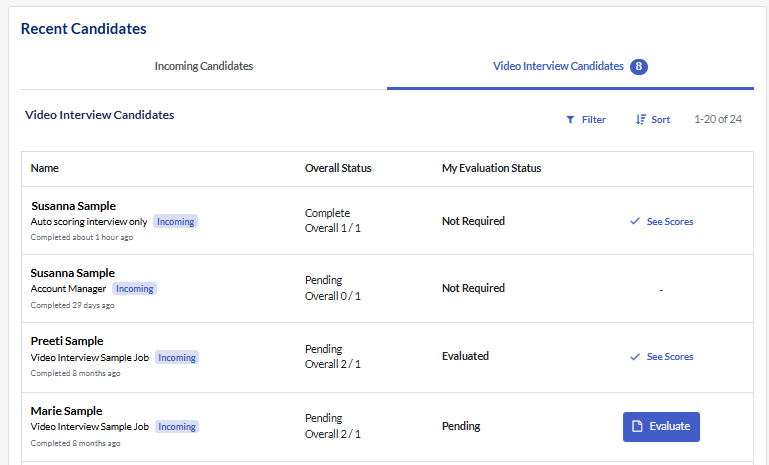
Task: Open the Sort options
Action: pos(653,120)
